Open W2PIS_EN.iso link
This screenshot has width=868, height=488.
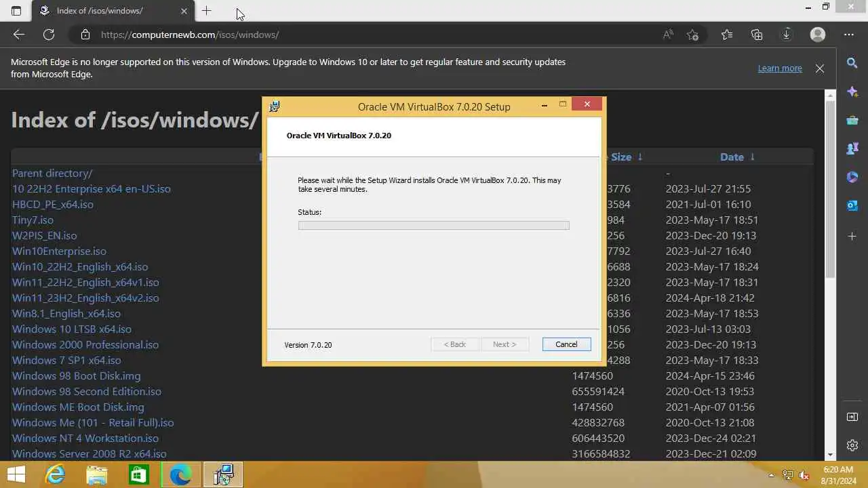45,235
